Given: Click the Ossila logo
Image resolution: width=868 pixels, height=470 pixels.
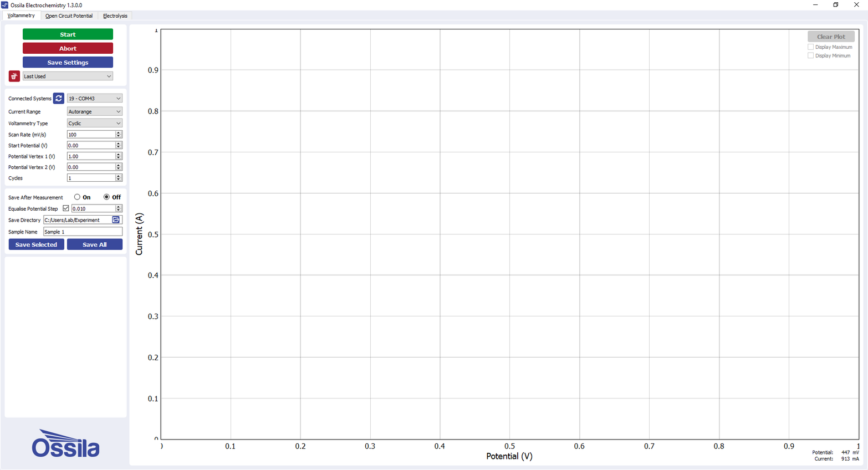Looking at the screenshot, I should (65, 443).
